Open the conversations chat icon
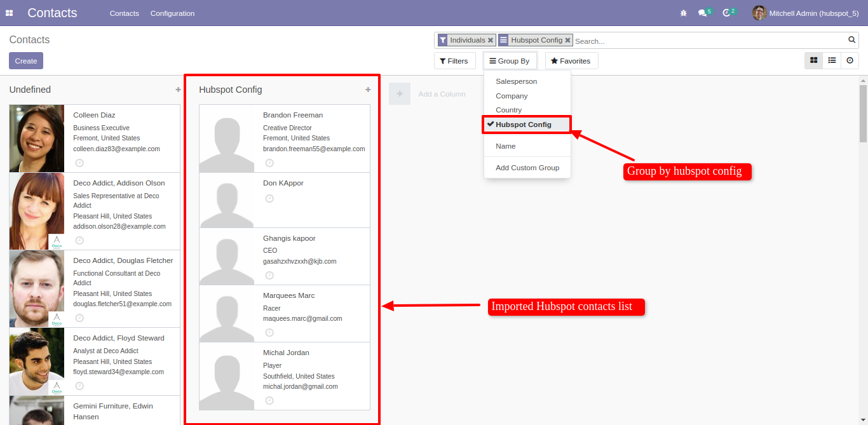868x425 pixels. [x=702, y=13]
